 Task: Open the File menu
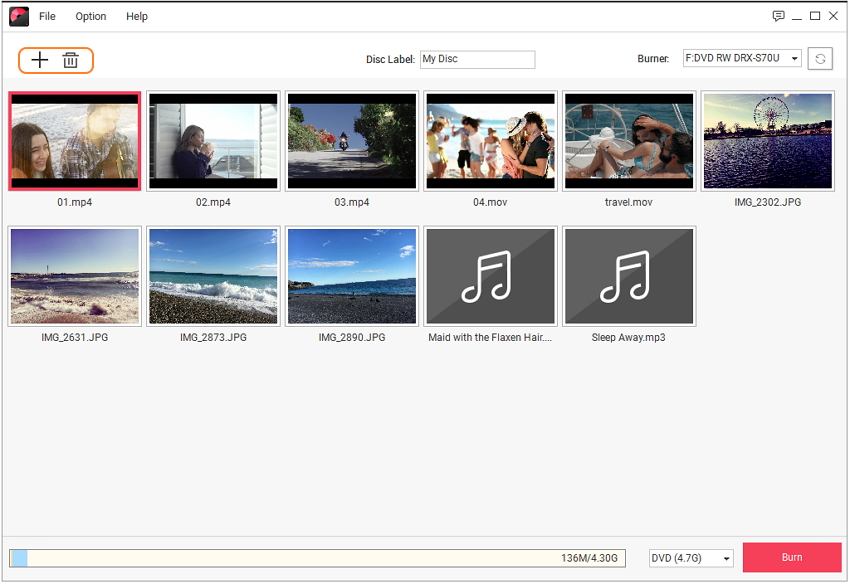pyautogui.click(x=47, y=16)
